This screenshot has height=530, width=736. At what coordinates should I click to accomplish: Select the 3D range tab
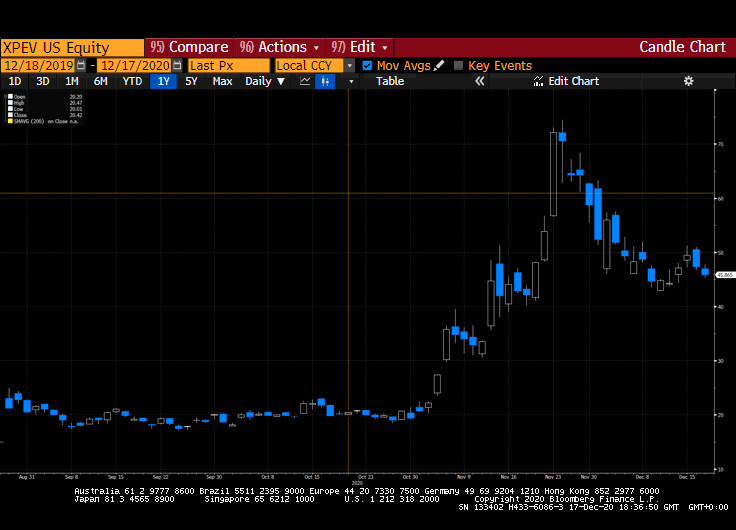43,81
